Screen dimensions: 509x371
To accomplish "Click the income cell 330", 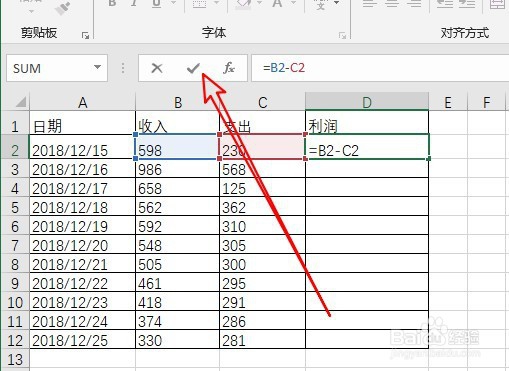I will [178, 339].
